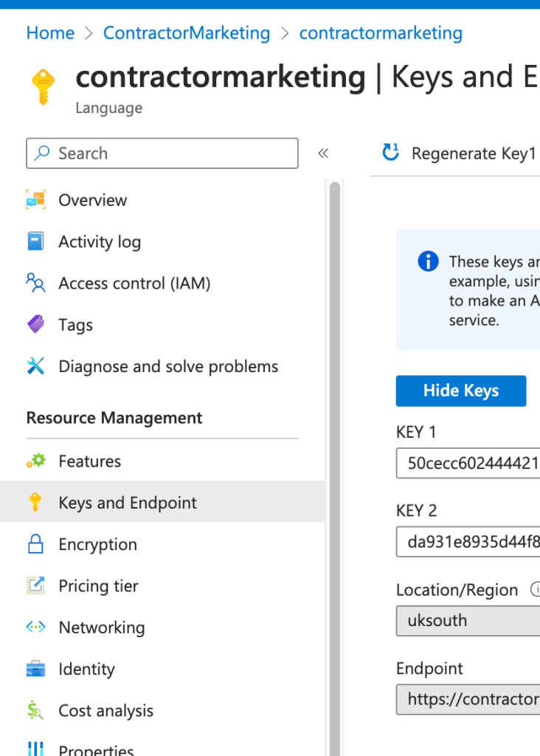Image resolution: width=540 pixels, height=756 pixels.
Task: Go to Networking settings
Action: pos(162,627)
